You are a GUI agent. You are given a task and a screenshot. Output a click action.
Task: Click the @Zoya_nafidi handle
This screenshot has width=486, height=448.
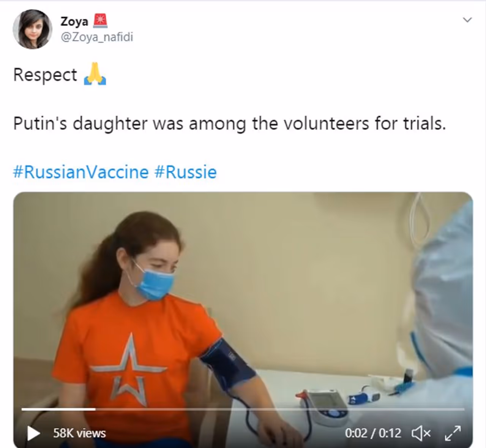coord(97,37)
